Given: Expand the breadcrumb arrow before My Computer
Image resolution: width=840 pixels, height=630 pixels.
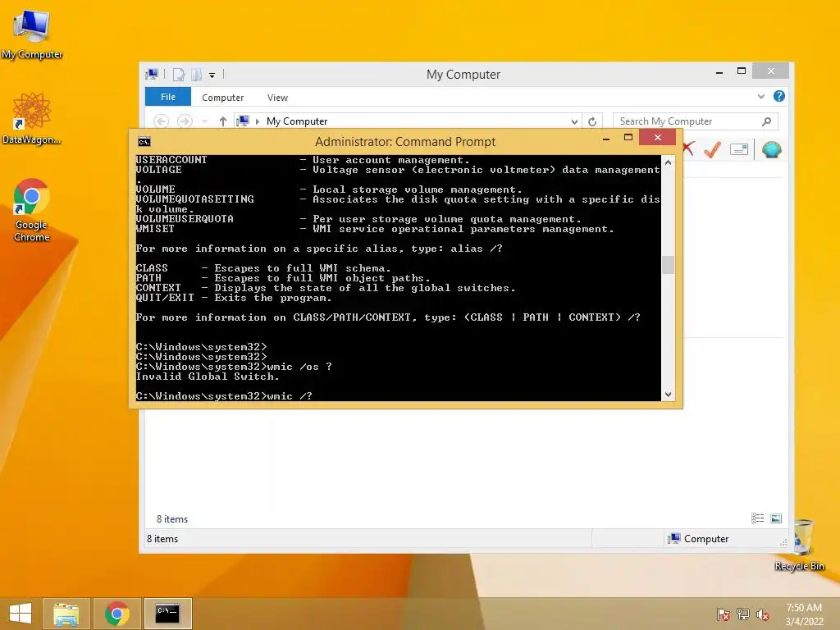Looking at the screenshot, I should [257, 121].
